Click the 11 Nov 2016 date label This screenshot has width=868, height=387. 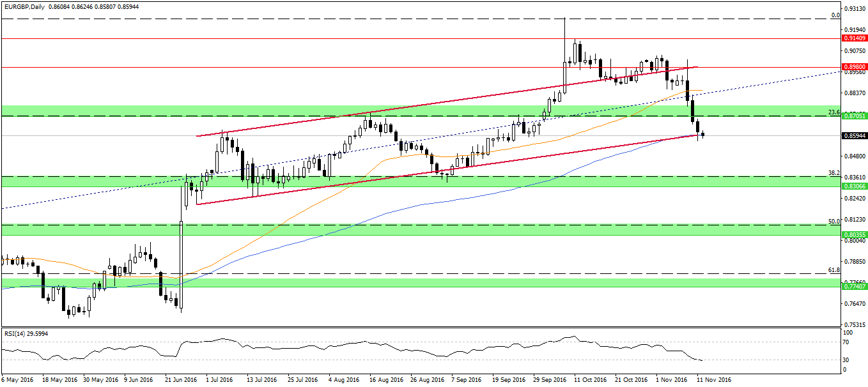click(x=713, y=379)
